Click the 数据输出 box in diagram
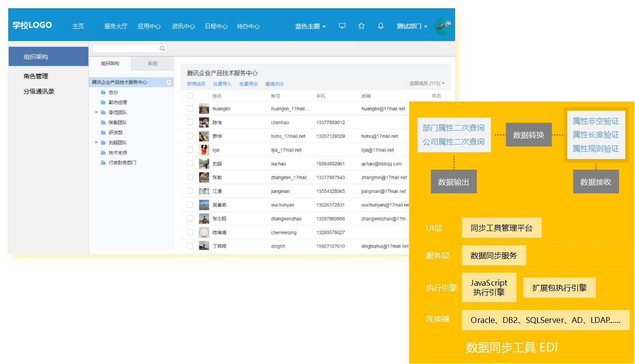Screen dimensions: 635x364 pyautogui.click(x=454, y=182)
